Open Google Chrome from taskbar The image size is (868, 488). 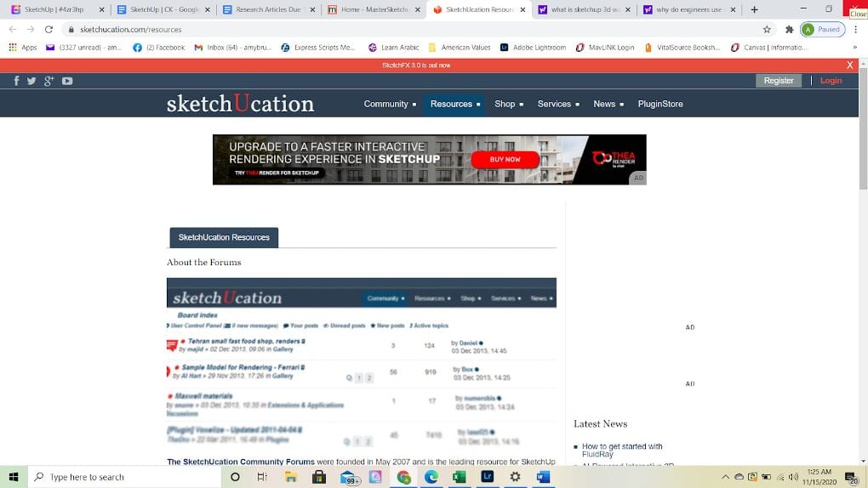[403, 477]
